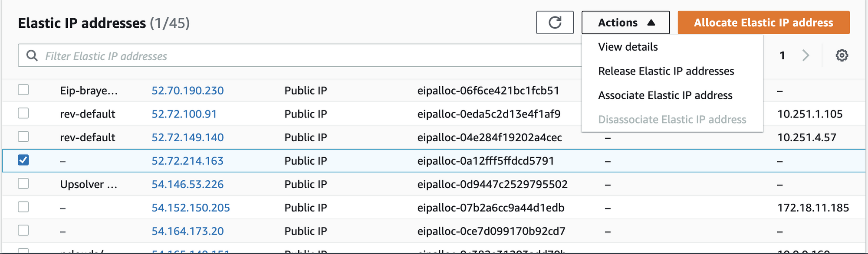Select checkbox for Upsolver row
This screenshot has width=868, height=254.
(x=23, y=183)
